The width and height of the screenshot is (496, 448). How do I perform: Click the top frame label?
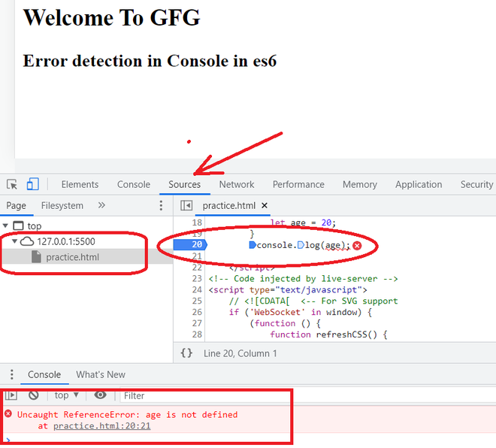click(x=34, y=226)
